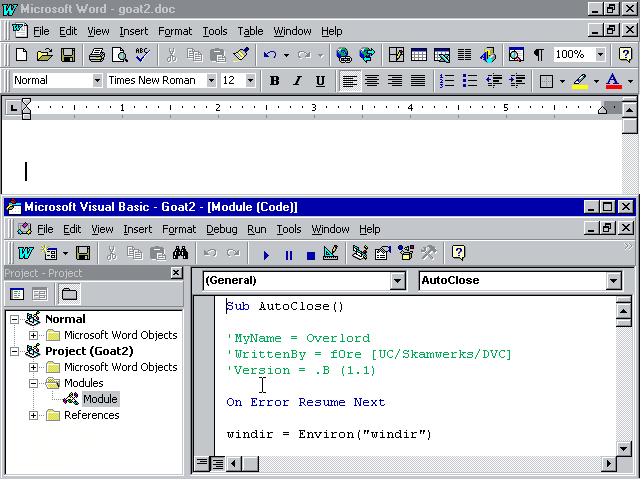Open Style dropdown showing Normal
Image resolution: width=640 pixels, height=480 pixels.
[x=97, y=80]
